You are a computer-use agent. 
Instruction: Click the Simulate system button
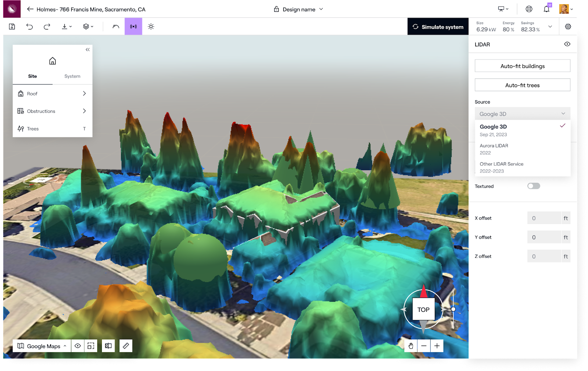point(438,26)
